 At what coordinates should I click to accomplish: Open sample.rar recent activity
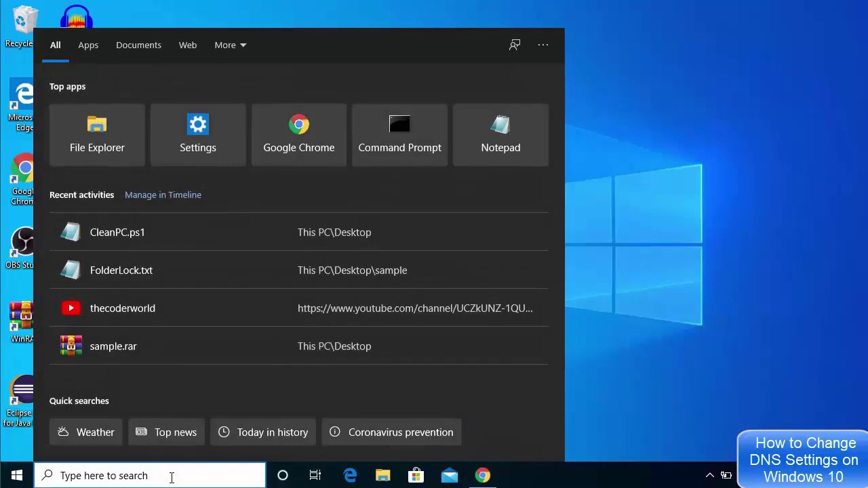(298, 346)
